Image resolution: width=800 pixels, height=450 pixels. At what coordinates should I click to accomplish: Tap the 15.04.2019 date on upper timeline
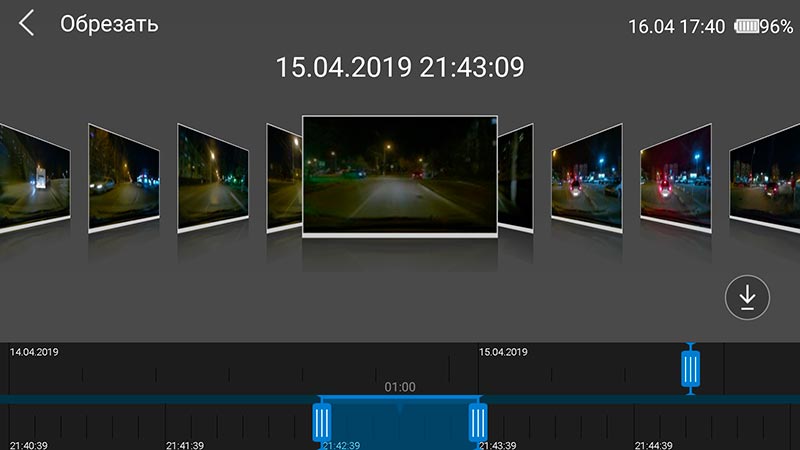[x=505, y=352]
